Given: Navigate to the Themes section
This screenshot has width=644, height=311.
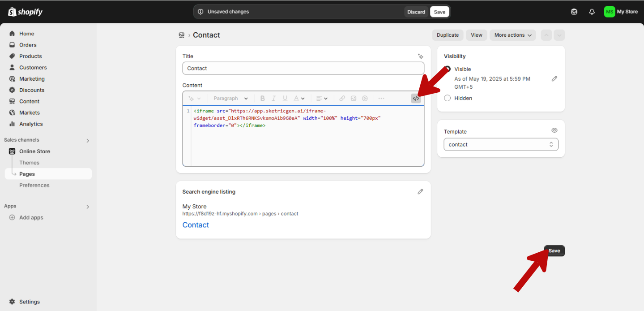Looking at the screenshot, I should [29, 163].
